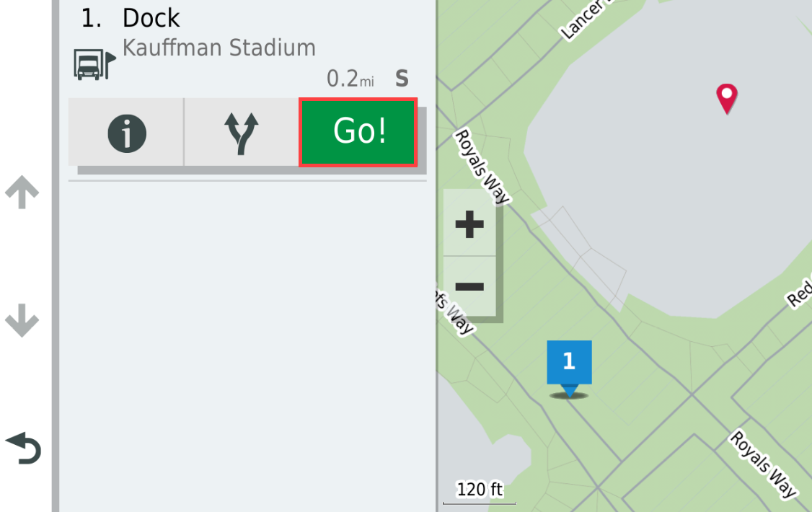Select the blue number 1 map marker
The width and height of the screenshot is (812, 512).
click(x=569, y=368)
